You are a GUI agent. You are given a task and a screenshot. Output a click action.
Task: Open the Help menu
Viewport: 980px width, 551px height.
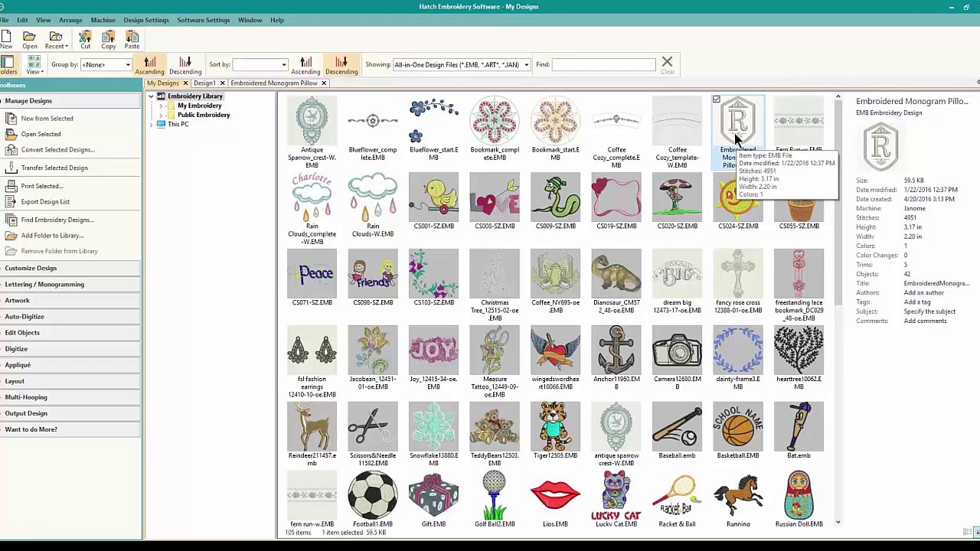pos(277,20)
